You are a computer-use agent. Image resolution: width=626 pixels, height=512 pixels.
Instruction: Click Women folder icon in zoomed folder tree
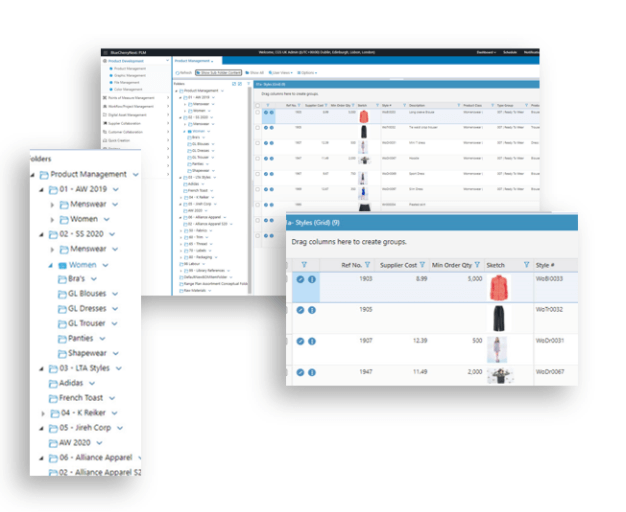point(63,266)
